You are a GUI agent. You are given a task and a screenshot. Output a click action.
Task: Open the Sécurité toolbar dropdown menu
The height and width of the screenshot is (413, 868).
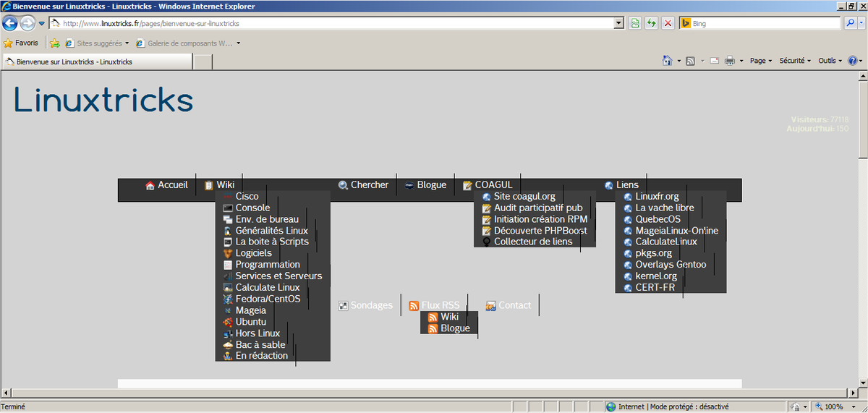(795, 61)
